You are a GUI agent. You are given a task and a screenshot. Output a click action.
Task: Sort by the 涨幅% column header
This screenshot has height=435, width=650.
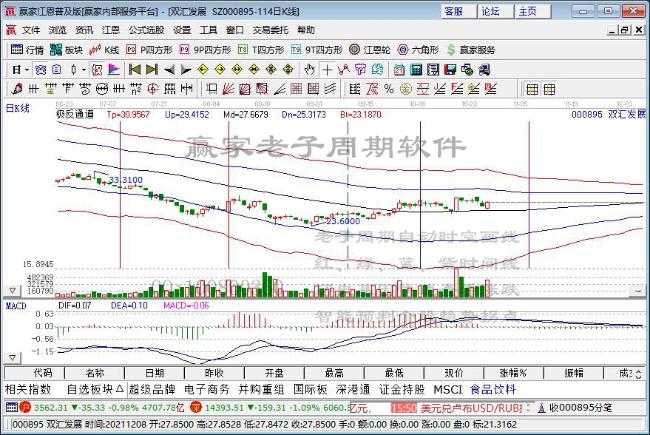[513, 373]
